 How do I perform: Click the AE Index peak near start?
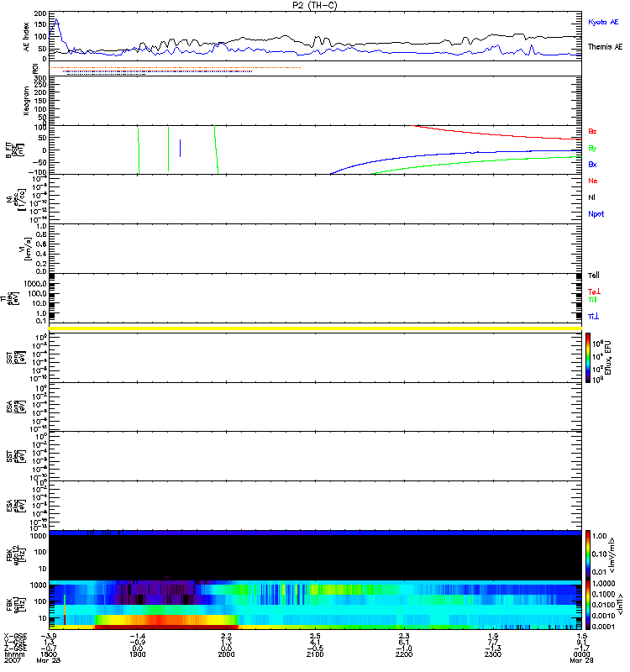56,21
